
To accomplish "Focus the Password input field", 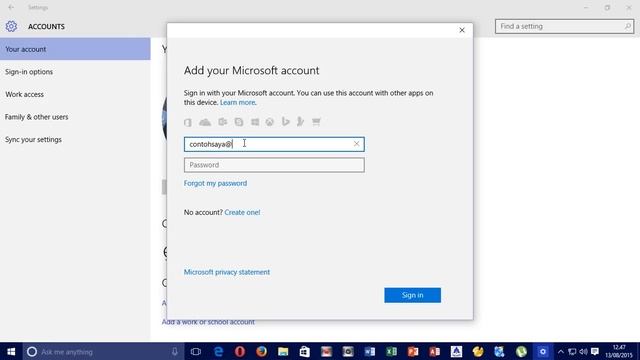I will (x=274, y=165).
